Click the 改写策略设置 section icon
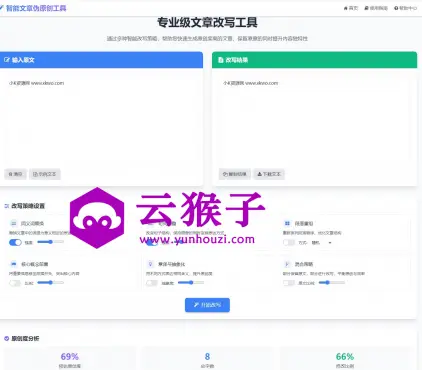Viewport: 422px width, 370px height. coord(6,206)
